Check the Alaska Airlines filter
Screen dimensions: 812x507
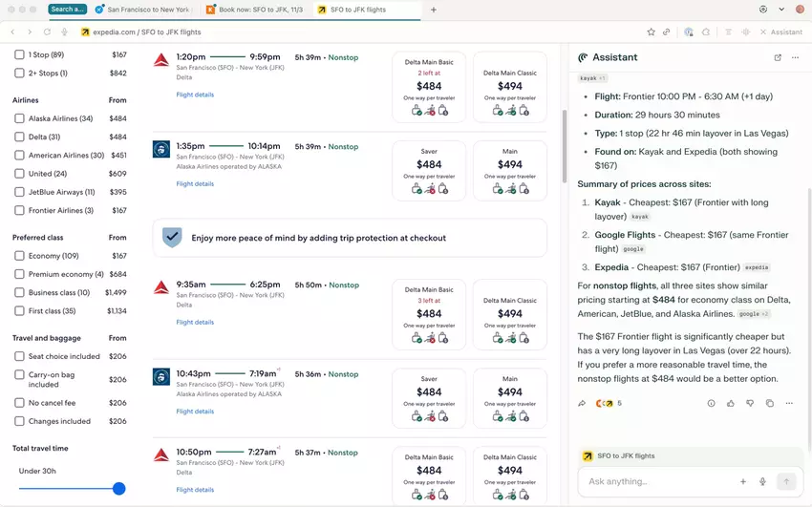19,118
